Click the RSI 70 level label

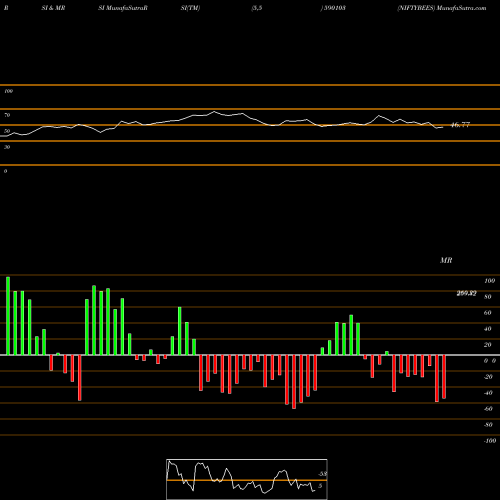coord(7,115)
